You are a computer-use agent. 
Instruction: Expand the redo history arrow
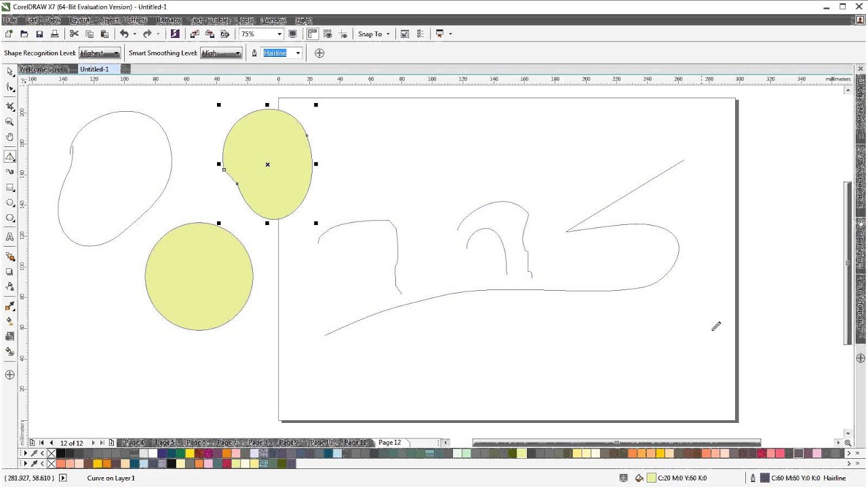(158, 34)
